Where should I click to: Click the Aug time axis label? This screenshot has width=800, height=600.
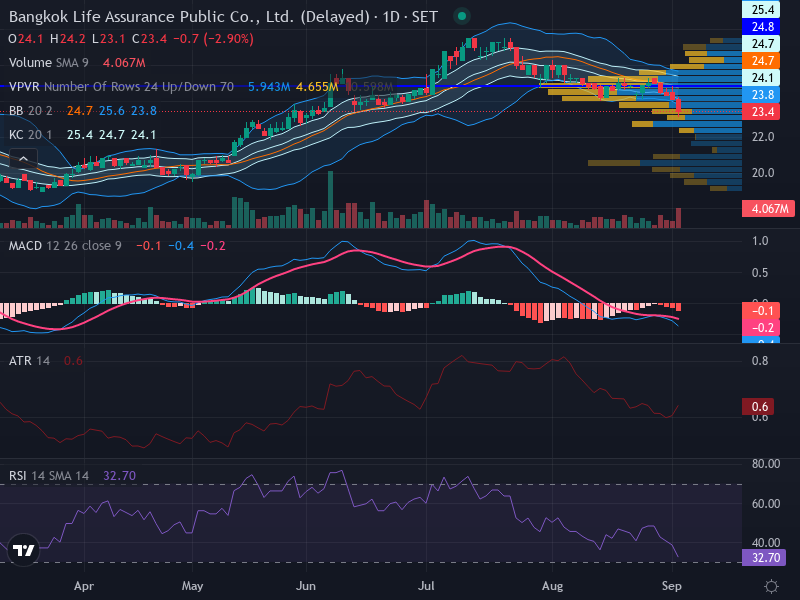pyautogui.click(x=553, y=586)
